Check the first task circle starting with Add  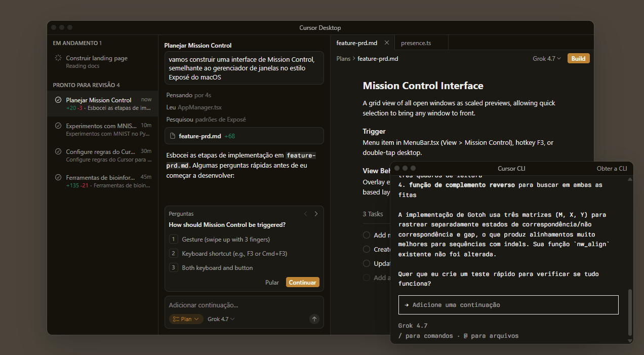point(367,235)
